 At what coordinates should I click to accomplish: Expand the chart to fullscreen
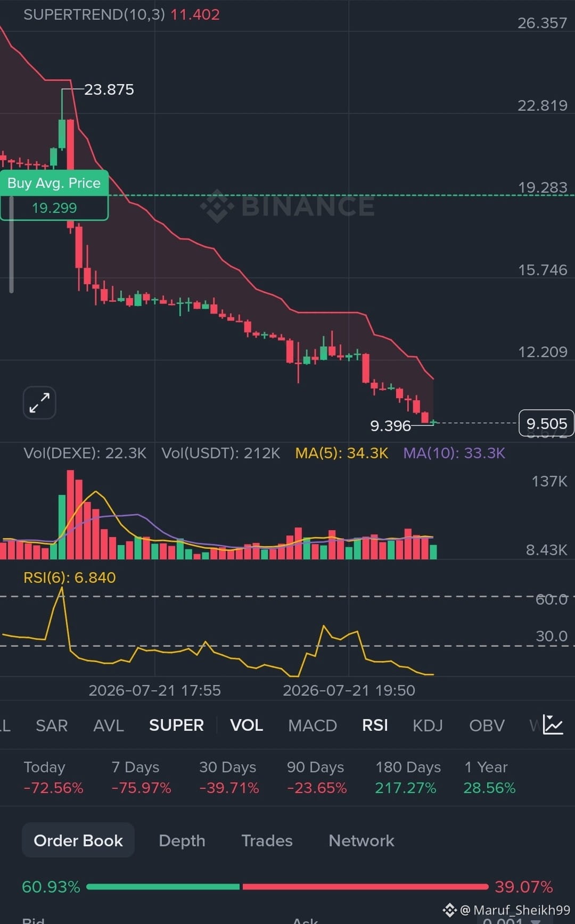click(x=39, y=402)
